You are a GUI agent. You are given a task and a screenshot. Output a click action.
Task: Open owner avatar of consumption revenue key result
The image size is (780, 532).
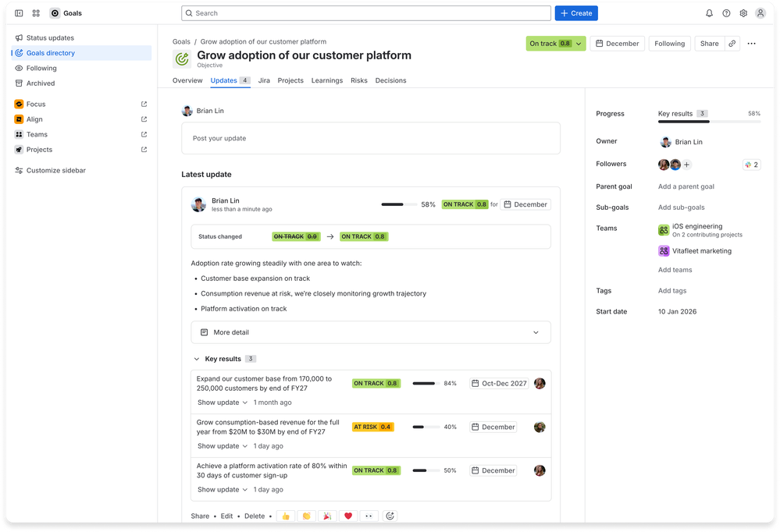click(x=540, y=427)
